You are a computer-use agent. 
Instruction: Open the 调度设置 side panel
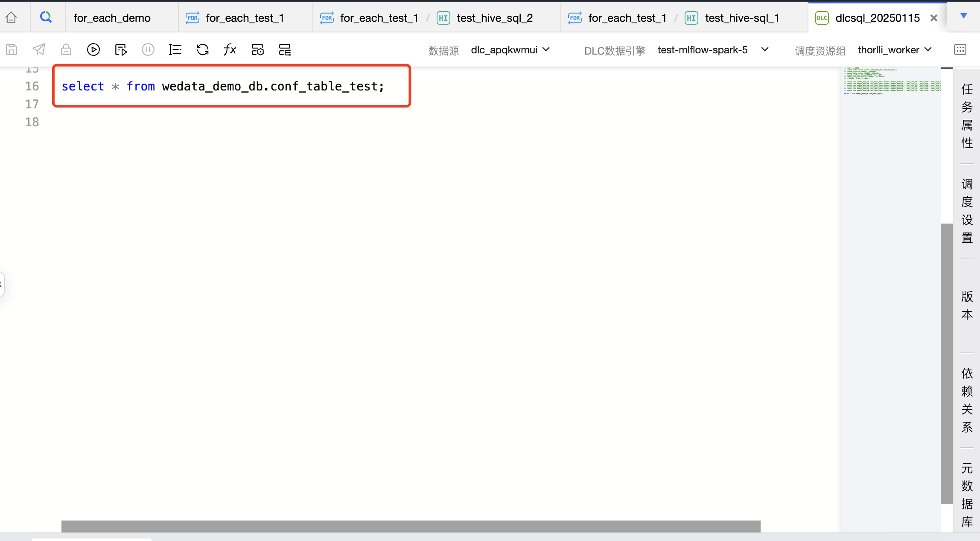[x=967, y=211]
